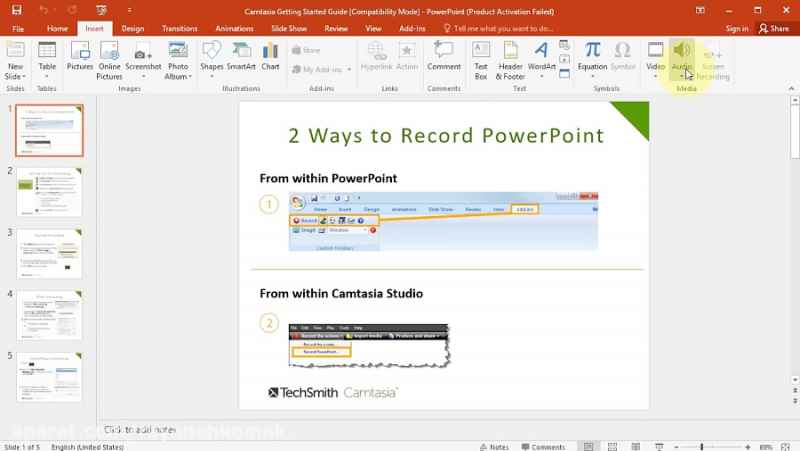Start Slide Show from status bar
The width and height of the screenshot is (800, 451).
point(659,446)
